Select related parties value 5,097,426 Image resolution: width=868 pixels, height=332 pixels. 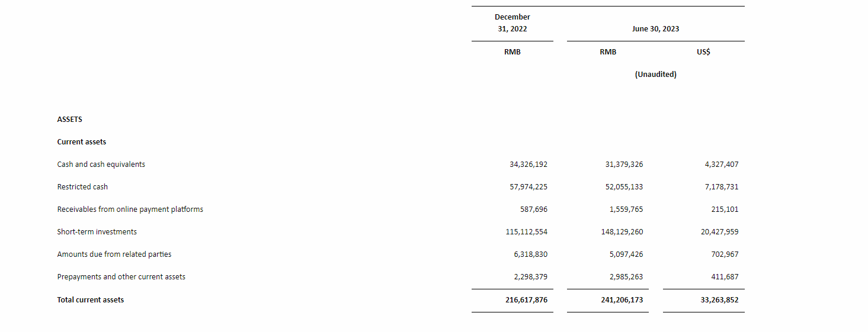point(626,254)
